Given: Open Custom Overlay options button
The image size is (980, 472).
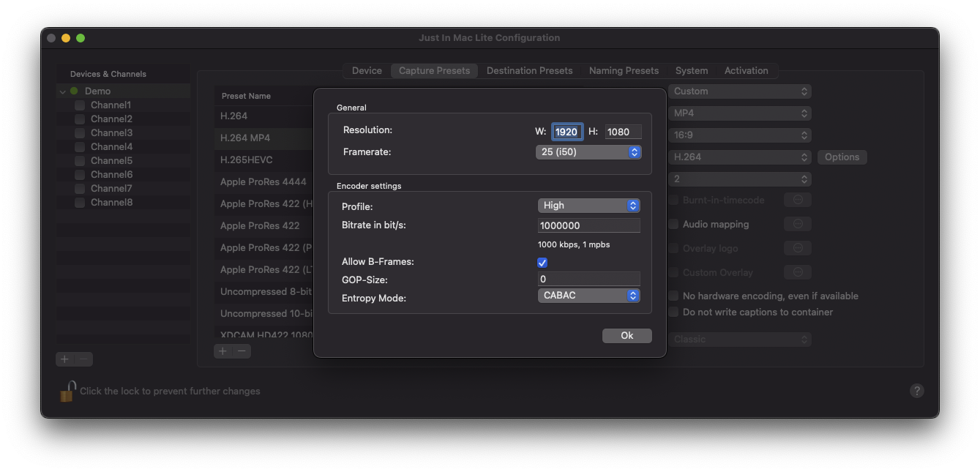Looking at the screenshot, I should coord(798,272).
